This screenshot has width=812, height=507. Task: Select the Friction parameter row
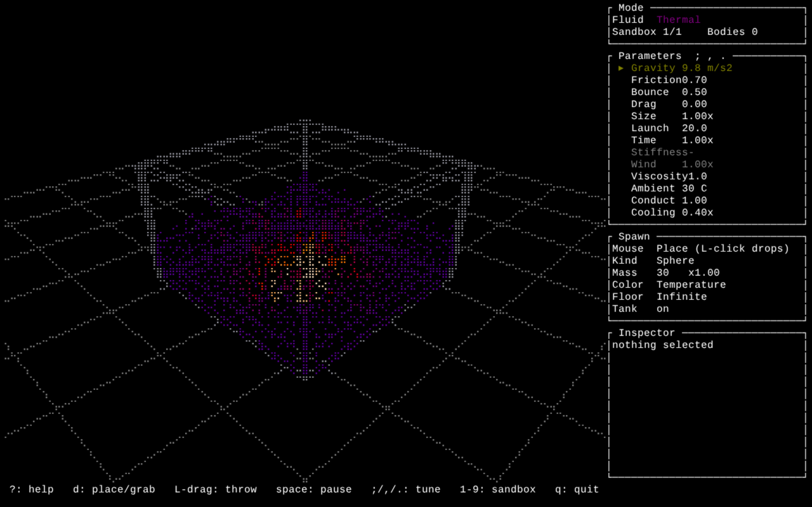point(669,80)
